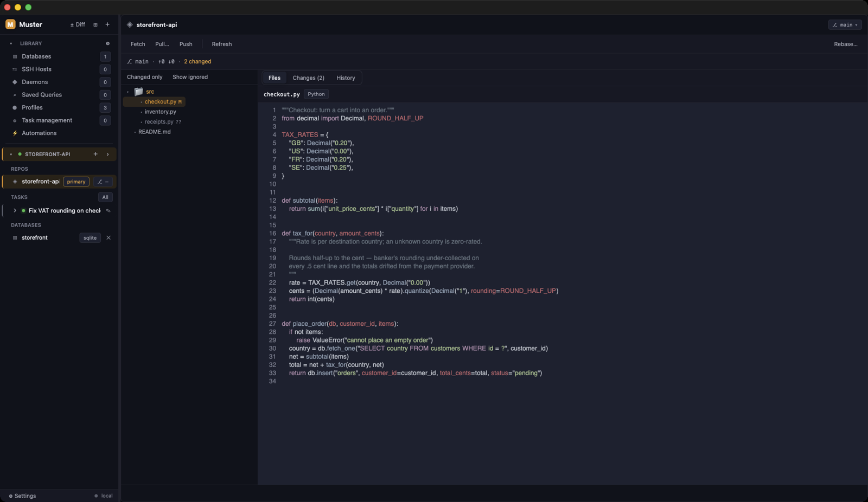Click the grid layout icon beside Diff
Viewport: 868px width, 502px height.
(x=95, y=24)
